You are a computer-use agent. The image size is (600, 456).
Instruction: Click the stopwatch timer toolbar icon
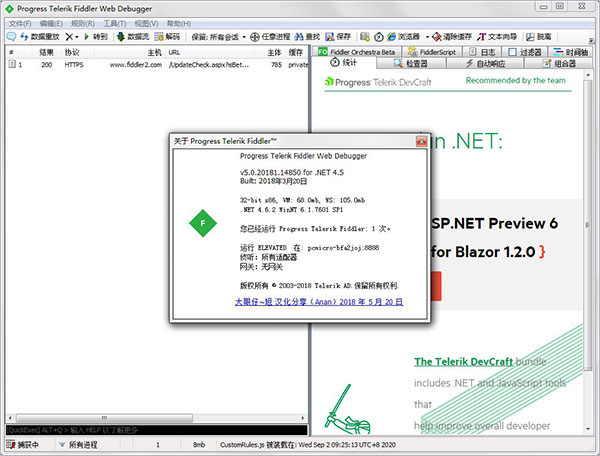378,37
